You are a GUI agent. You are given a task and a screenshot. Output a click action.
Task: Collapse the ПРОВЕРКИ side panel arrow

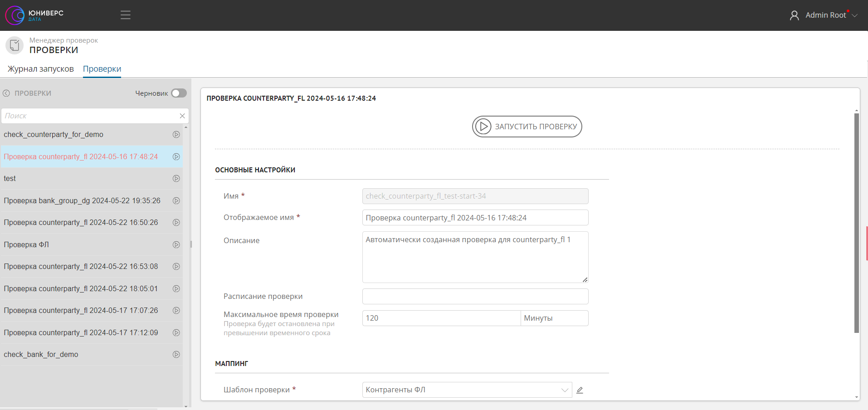(x=6, y=93)
